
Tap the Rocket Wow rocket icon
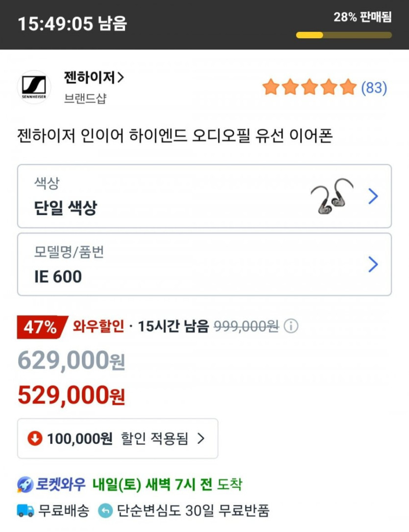click(x=25, y=485)
